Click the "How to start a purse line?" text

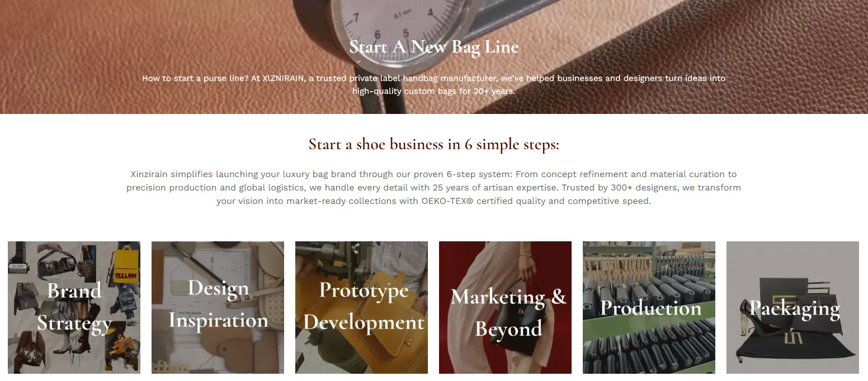(195, 78)
